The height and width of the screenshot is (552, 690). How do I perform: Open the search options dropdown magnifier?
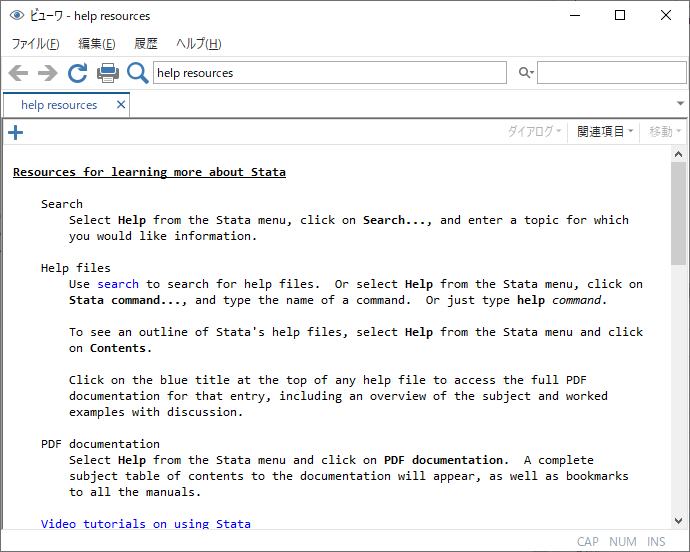pos(526,73)
